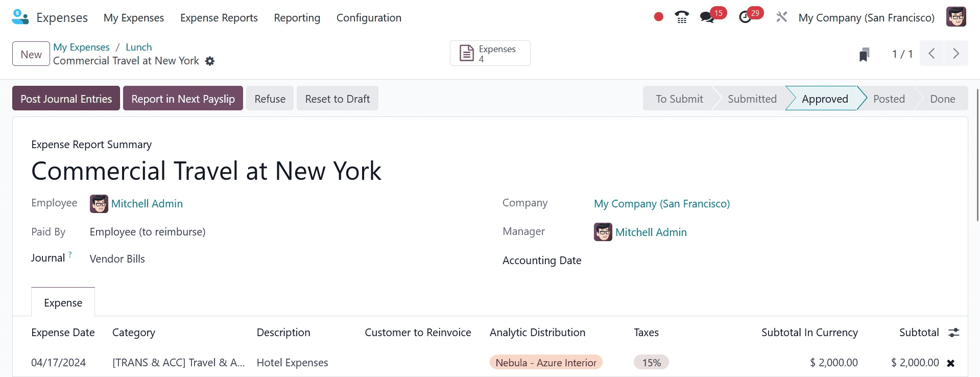This screenshot has height=377, width=980.
Task: Click Mitchell Admin employee avatar
Action: [x=99, y=204]
